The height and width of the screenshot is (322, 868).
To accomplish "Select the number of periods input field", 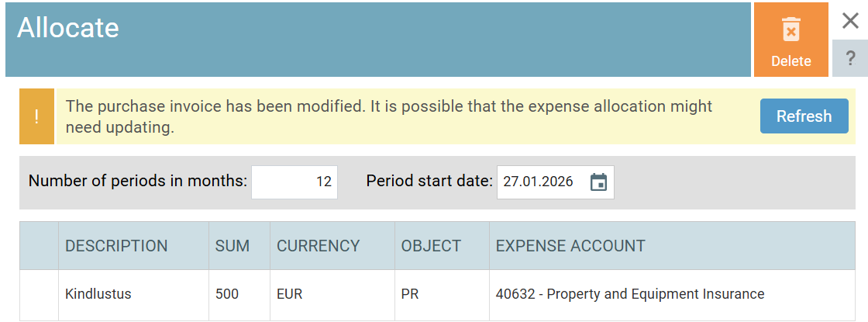I will click(x=294, y=182).
